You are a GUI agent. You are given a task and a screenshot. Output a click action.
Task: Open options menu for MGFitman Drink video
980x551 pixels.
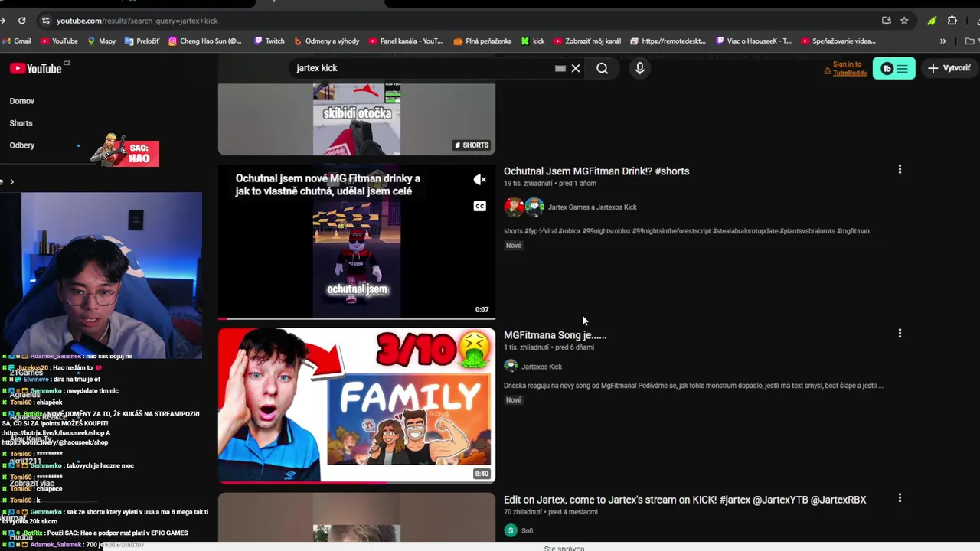point(900,169)
